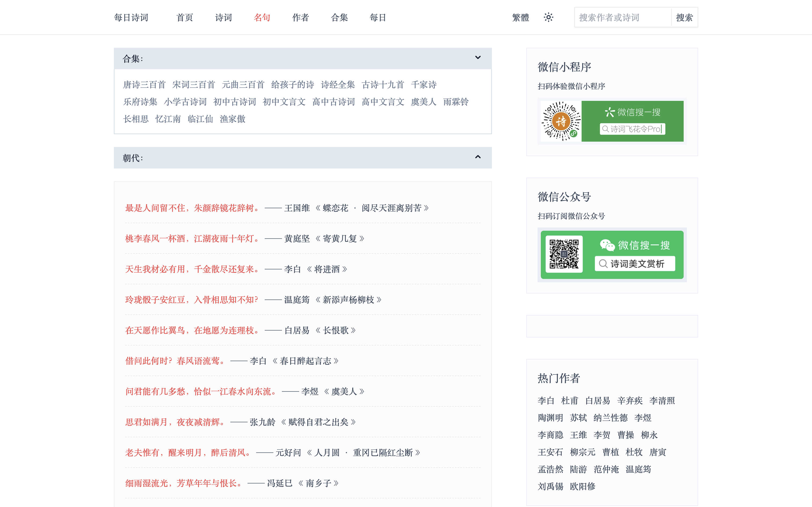Click the 诗 logo inside the QR code
Image resolution: width=812 pixels, height=507 pixels.
click(x=561, y=122)
